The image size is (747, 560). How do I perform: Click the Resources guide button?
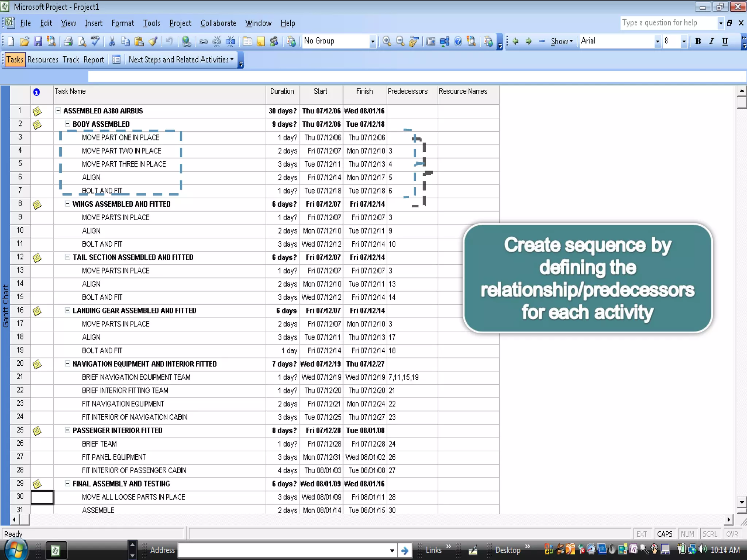pyautogui.click(x=43, y=59)
